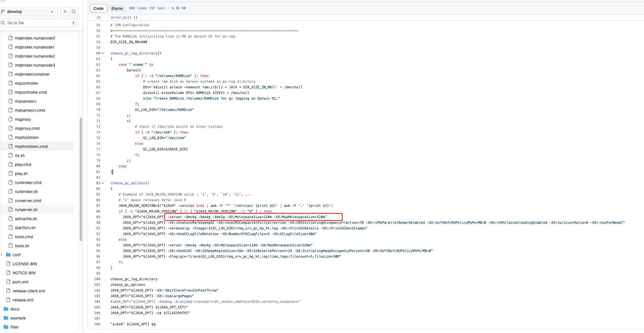Open the tools.sh file
This screenshot has width=644, height=333.
click(x=22, y=246)
